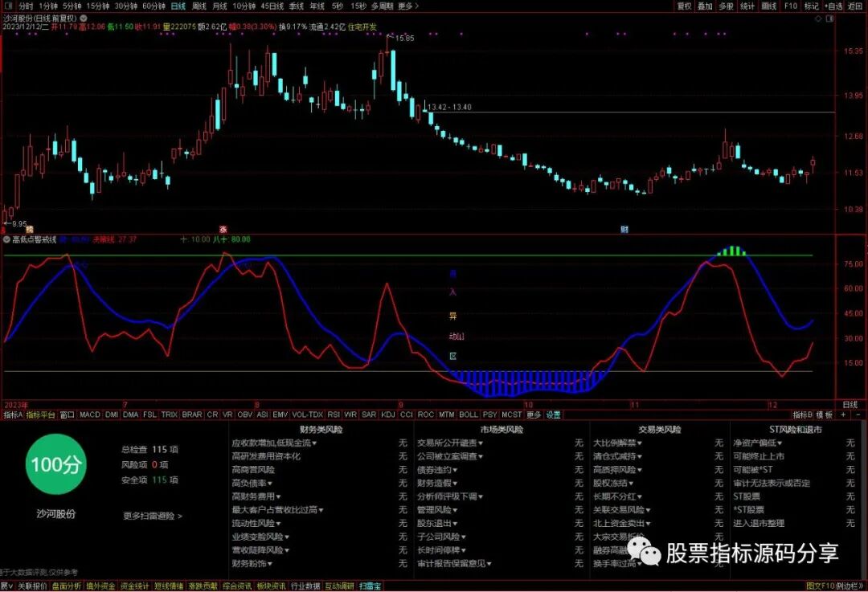Expand the 债券违约 risk item
The width and height of the screenshot is (868, 592).
point(437,470)
